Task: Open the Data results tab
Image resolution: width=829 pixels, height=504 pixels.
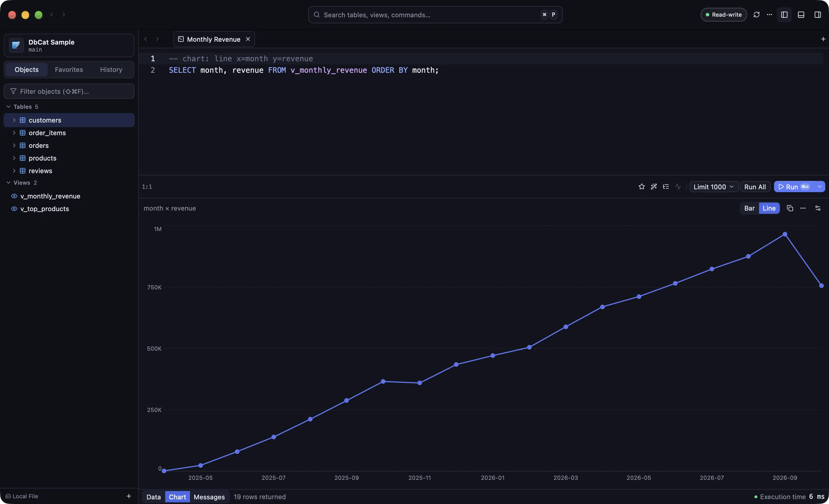Action: pos(153,497)
